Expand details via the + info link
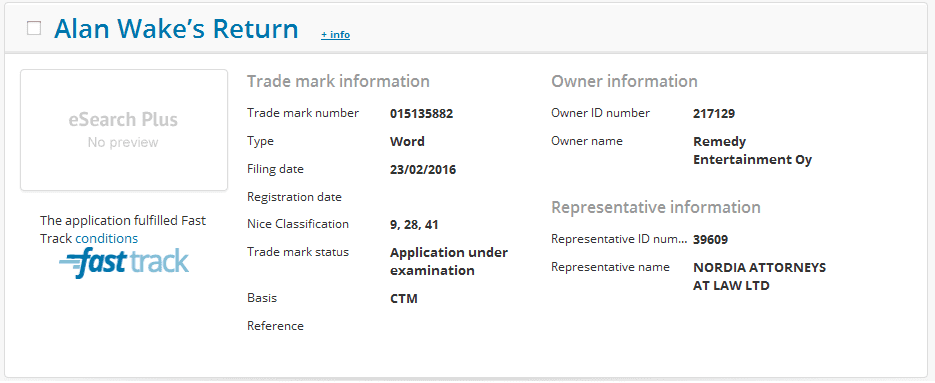Image resolution: width=935 pixels, height=383 pixels. 335,35
